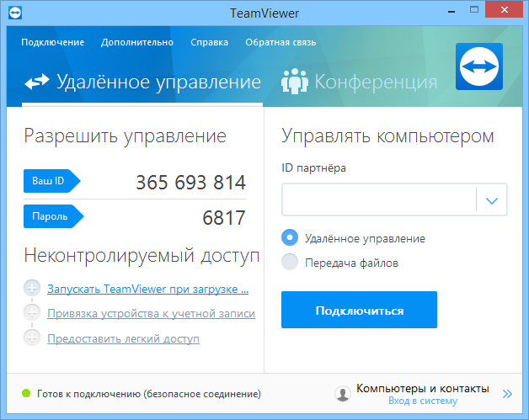Open the Подключение menu
529x420 pixels.
[x=52, y=42]
